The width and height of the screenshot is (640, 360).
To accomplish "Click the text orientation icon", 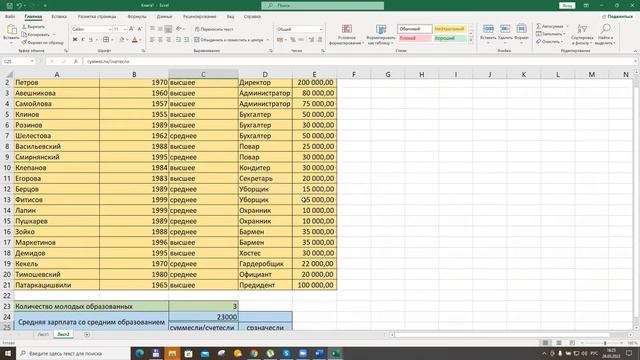I will coord(179,29).
